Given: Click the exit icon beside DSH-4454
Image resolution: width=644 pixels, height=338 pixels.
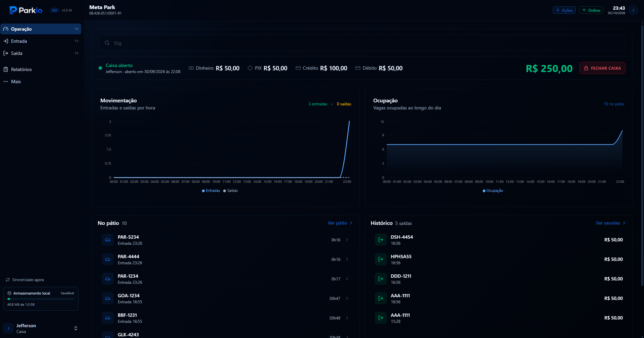Looking at the screenshot, I should click(x=381, y=240).
